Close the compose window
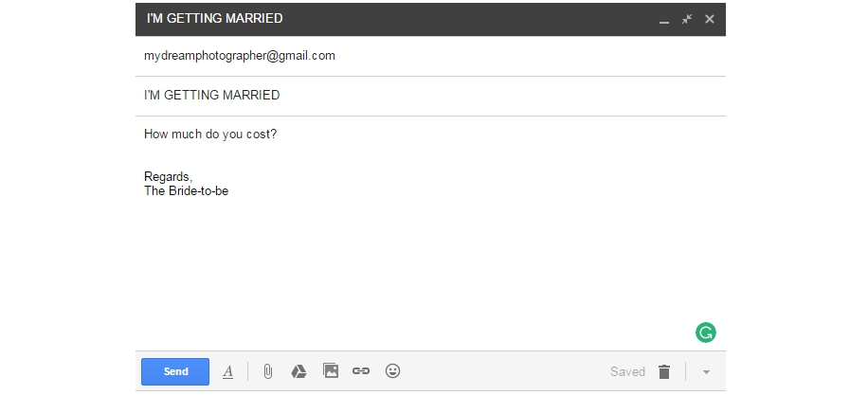The width and height of the screenshot is (868, 395). click(x=710, y=19)
